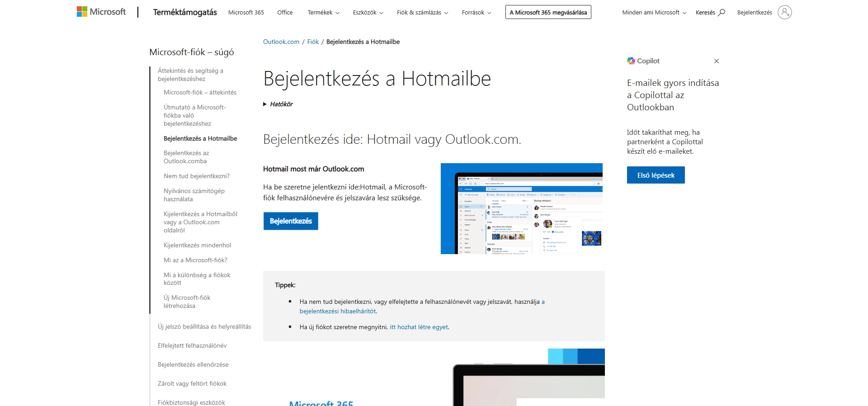The image size is (868, 406).
Task: Open the Microsoft 365 nav item
Action: 246,13
